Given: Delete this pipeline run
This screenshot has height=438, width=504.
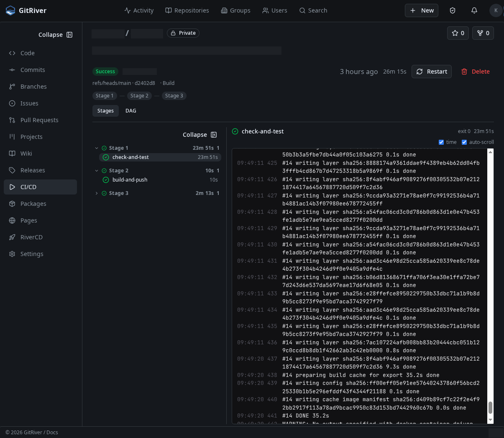Looking at the screenshot, I should (475, 72).
